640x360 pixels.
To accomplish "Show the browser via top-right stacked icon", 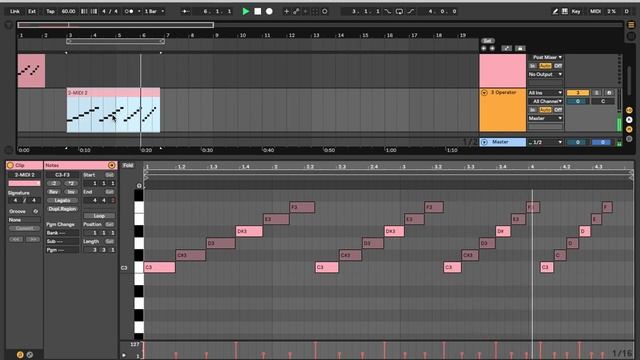I will click(631, 25).
